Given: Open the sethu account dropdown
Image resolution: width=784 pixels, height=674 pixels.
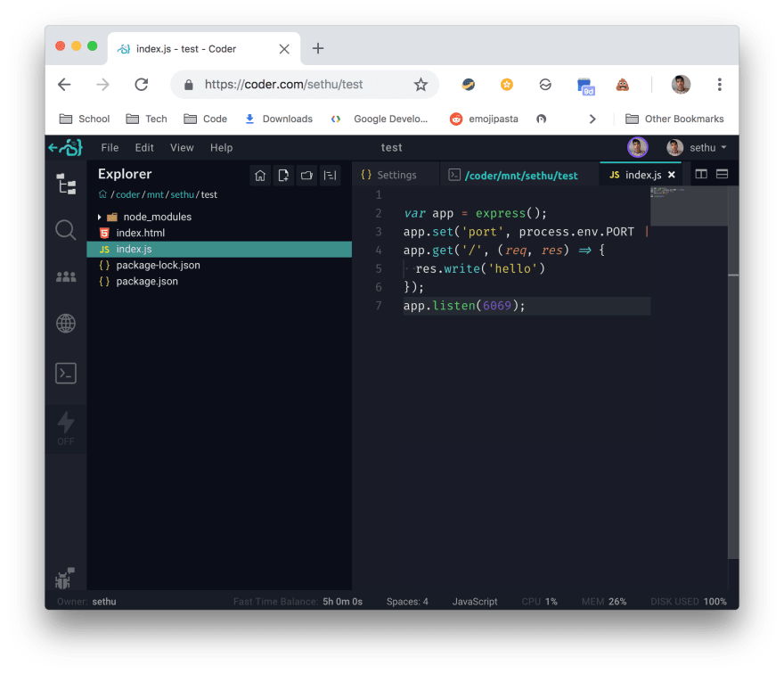Looking at the screenshot, I should (703, 147).
